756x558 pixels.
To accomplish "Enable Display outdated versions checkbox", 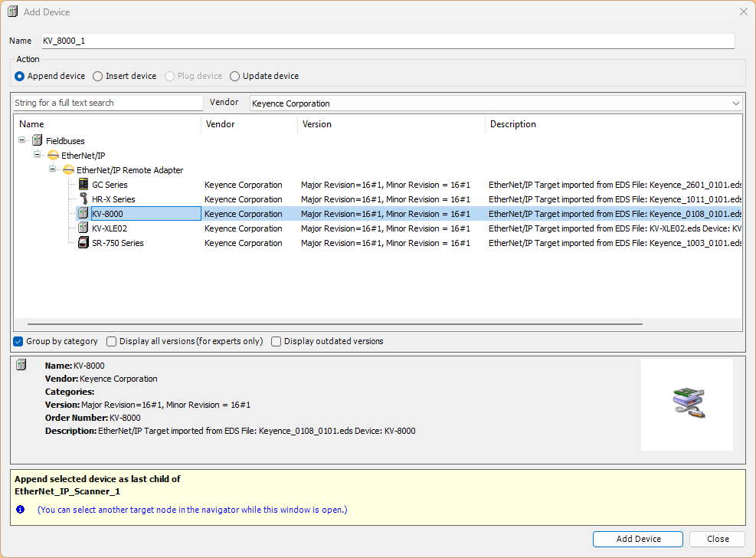I will pyautogui.click(x=276, y=341).
